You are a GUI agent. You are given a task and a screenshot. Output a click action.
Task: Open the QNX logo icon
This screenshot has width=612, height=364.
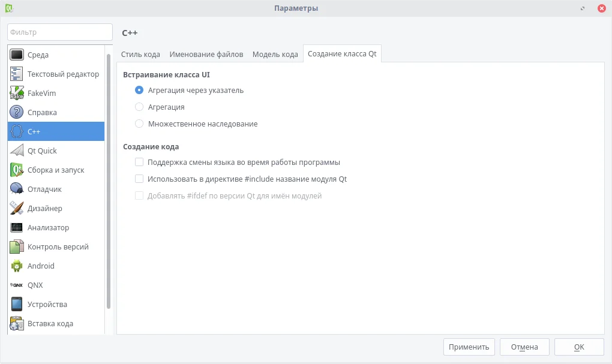(17, 285)
